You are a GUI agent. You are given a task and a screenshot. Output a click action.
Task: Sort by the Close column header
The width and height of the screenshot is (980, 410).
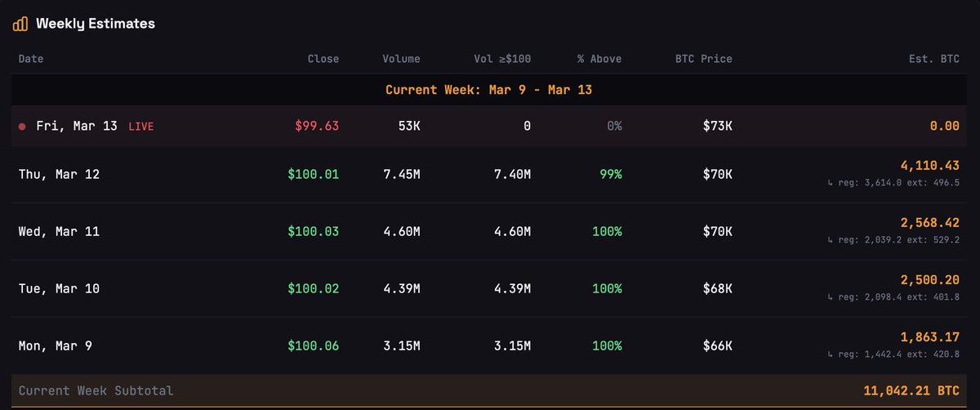(x=323, y=59)
